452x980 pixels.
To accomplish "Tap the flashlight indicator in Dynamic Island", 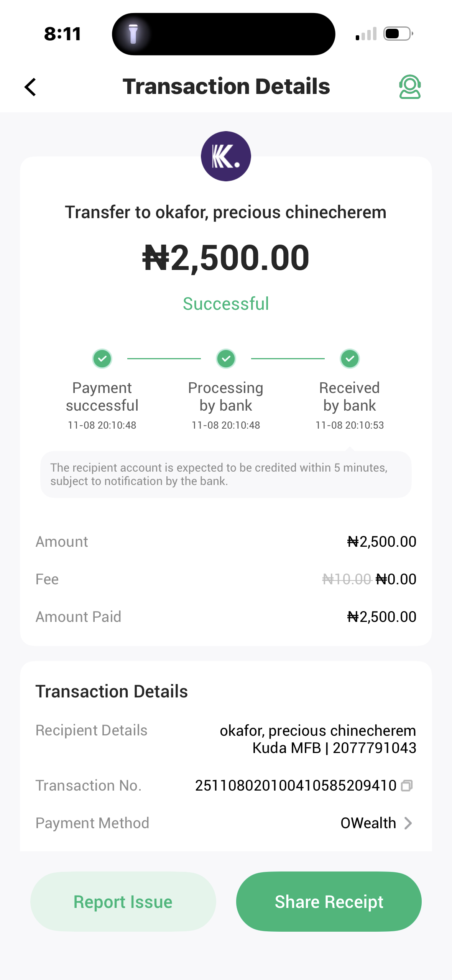I will pyautogui.click(x=133, y=34).
